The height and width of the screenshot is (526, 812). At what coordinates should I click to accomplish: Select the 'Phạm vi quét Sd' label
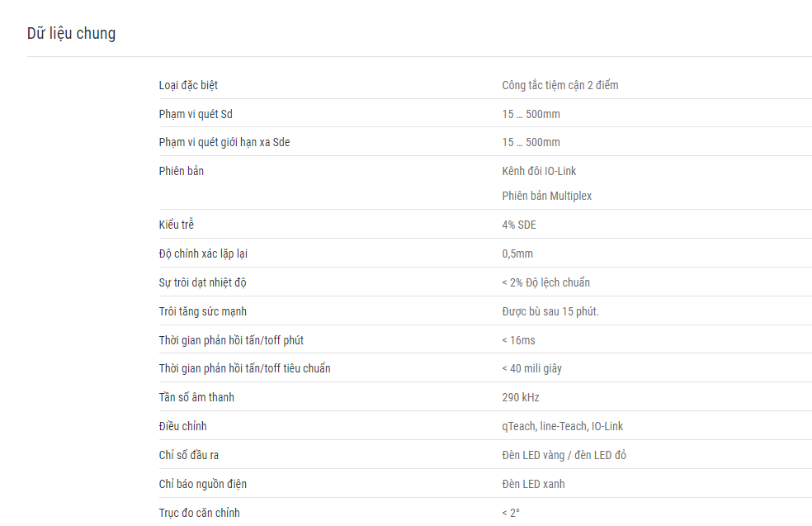pos(196,114)
